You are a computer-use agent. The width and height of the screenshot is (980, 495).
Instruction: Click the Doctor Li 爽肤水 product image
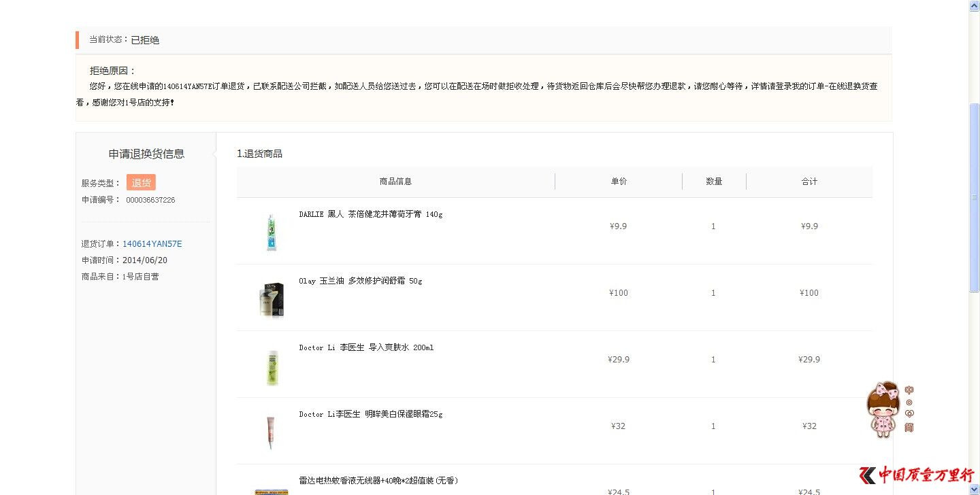click(x=271, y=366)
